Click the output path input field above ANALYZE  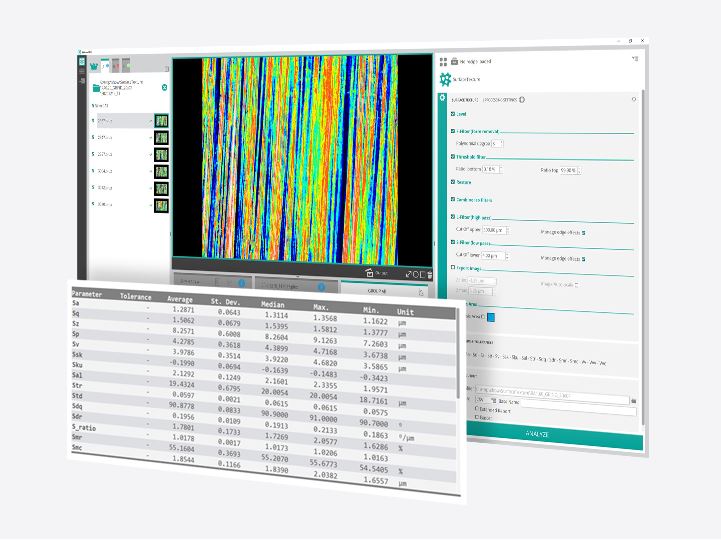pyautogui.click(x=552, y=395)
